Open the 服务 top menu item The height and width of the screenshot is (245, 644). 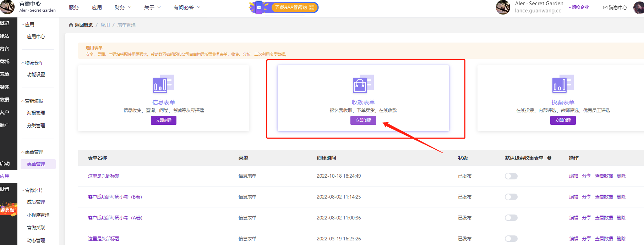(74, 7)
